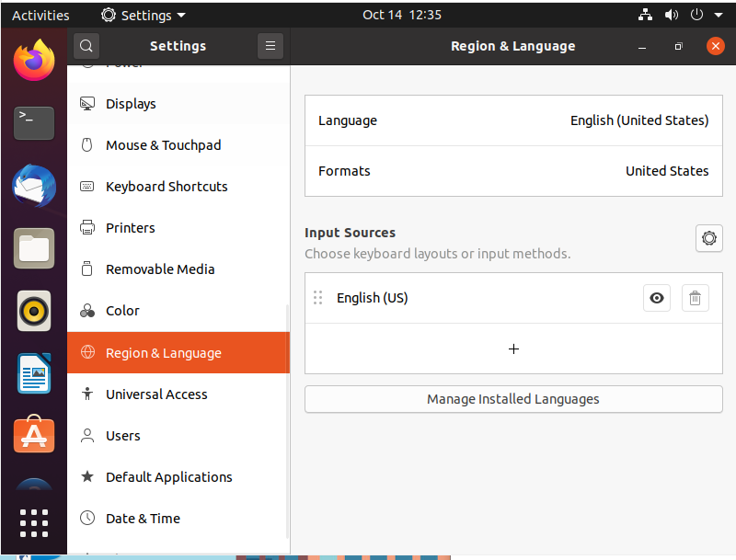The width and height of the screenshot is (736, 560).
Task: Click Activities in the top bar
Action: click(x=40, y=15)
